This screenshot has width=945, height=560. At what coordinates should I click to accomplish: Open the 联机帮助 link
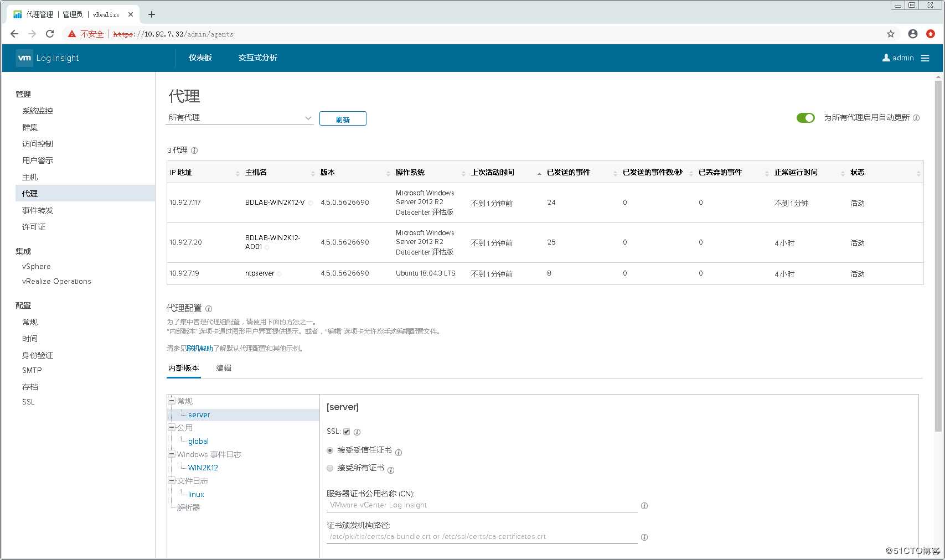[200, 349]
